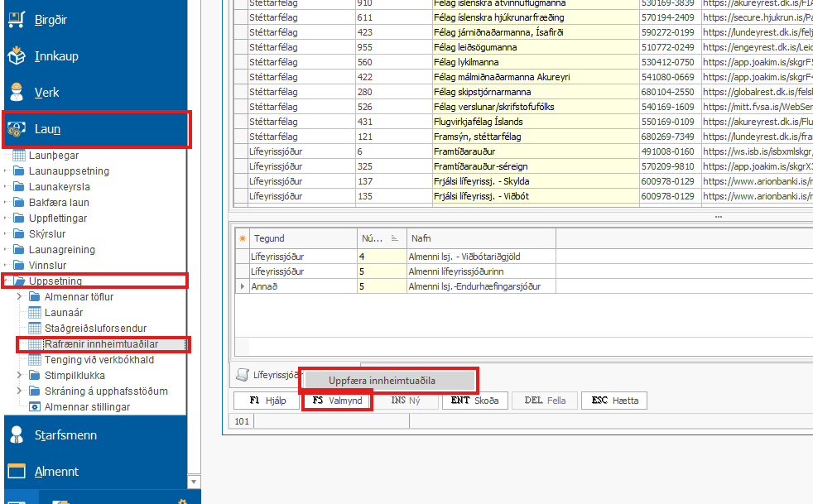Click the ESC Hætta button
The height and width of the screenshot is (504, 813).
(614, 401)
